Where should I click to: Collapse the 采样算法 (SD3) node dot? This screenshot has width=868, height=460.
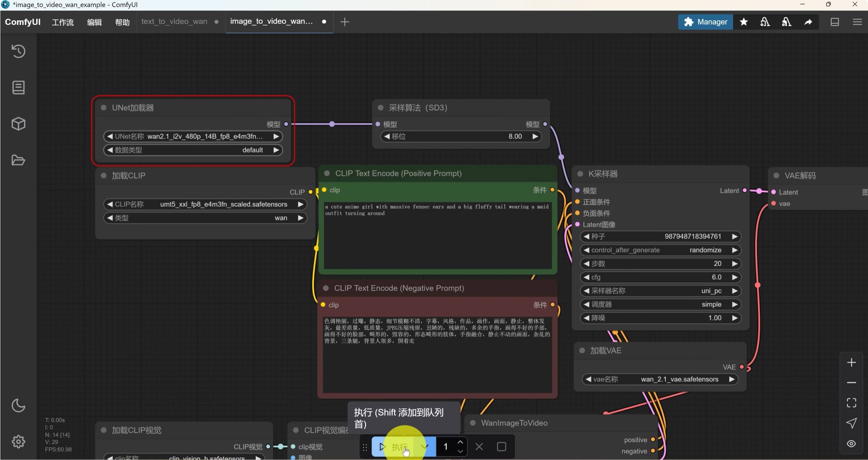tap(380, 108)
